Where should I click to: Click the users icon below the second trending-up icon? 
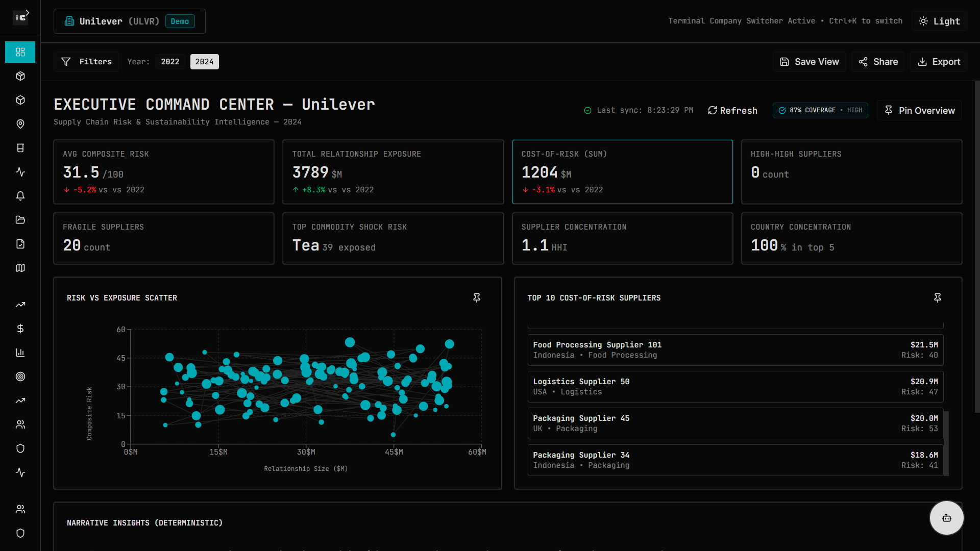coord(20,424)
